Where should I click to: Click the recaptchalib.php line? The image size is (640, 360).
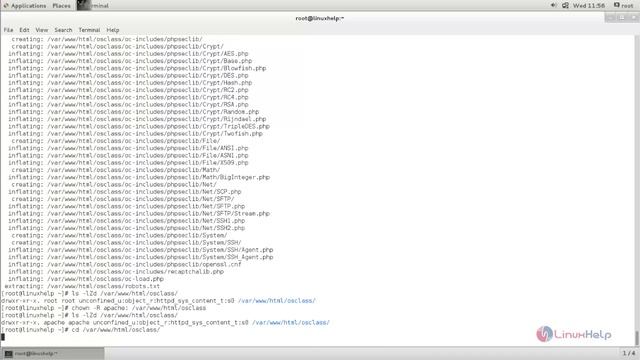[116, 272]
